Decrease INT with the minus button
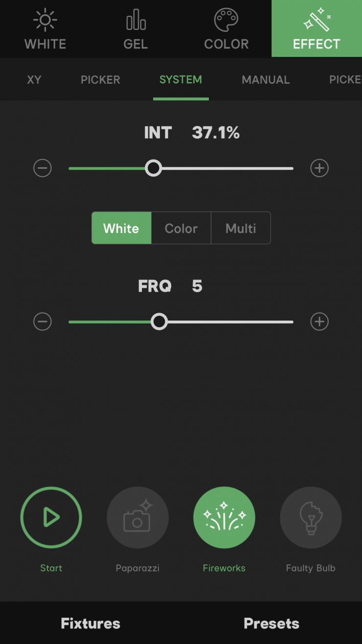 coord(43,168)
